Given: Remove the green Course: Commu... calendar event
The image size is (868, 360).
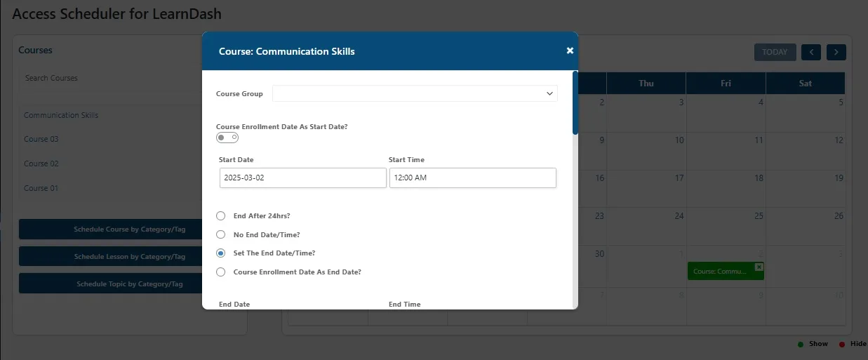Looking at the screenshot, I should click(x=759, y=267).
